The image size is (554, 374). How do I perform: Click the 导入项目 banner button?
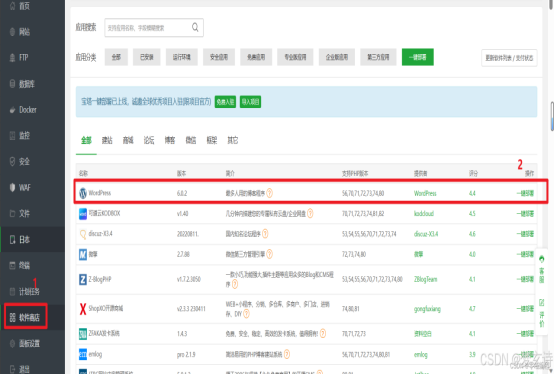pyautogui.click(x=251, y=102)
